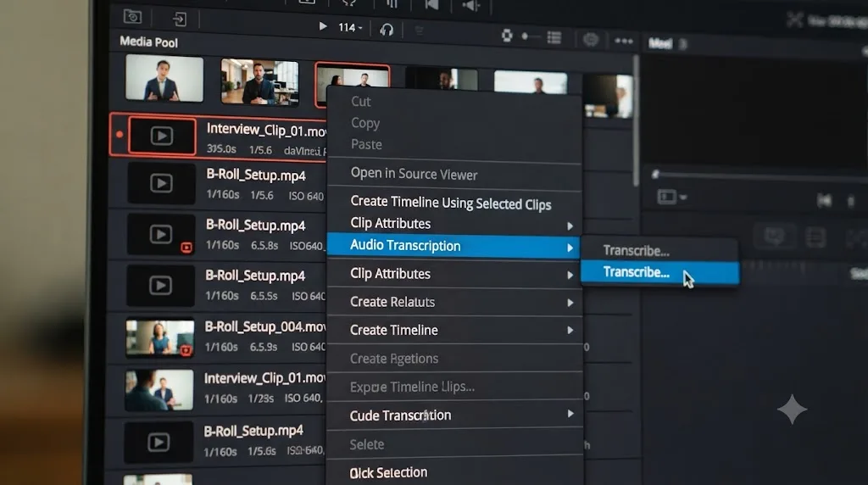This screenshot has height=485, width=868.
Task: Choose Create Timeline Using Selected Clips
Action: coord(451,203)
